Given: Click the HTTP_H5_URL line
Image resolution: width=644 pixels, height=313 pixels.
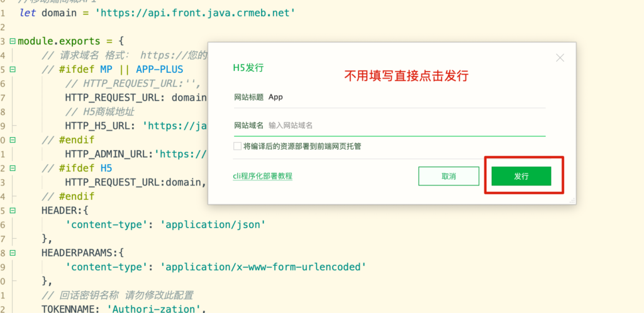Looking at the screenshot, I should tap(136, 126).
